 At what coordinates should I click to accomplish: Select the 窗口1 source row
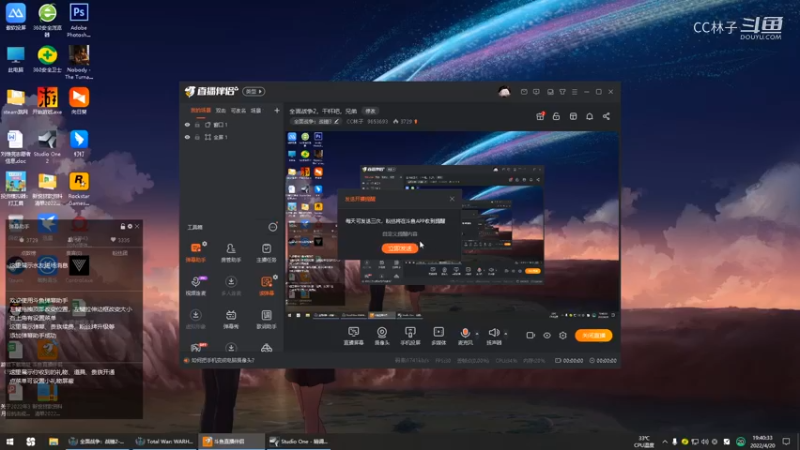click(231, 124)
